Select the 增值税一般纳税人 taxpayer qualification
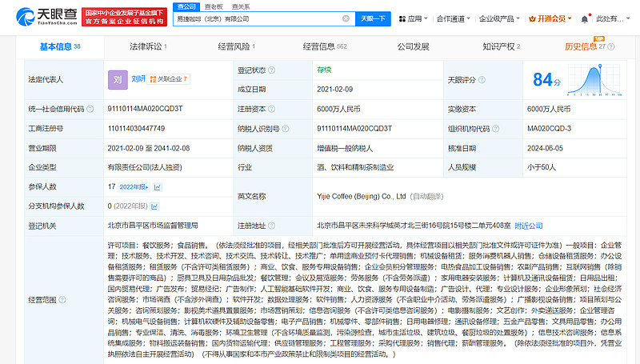640x364 pixels. tap(345, 148)
